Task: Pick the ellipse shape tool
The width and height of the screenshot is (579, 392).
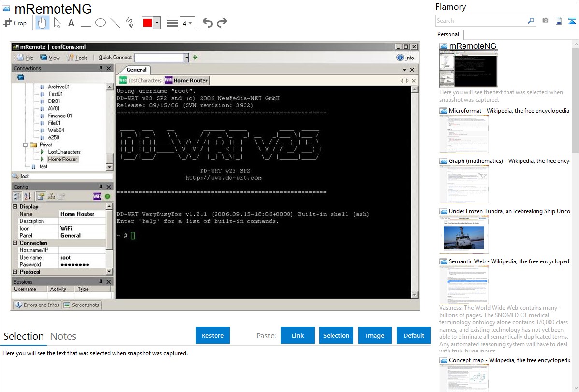Action: [100, 23]
